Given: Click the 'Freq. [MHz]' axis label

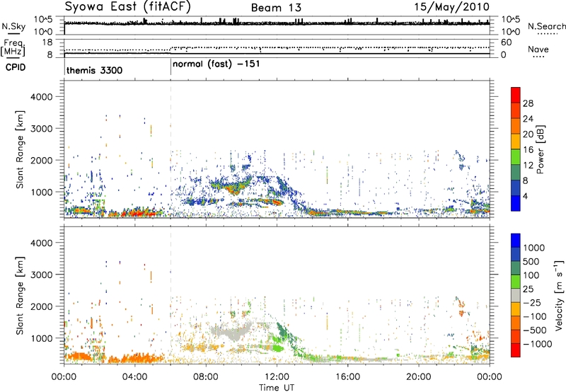Looking at the screenshot, I should click(13, 48).
